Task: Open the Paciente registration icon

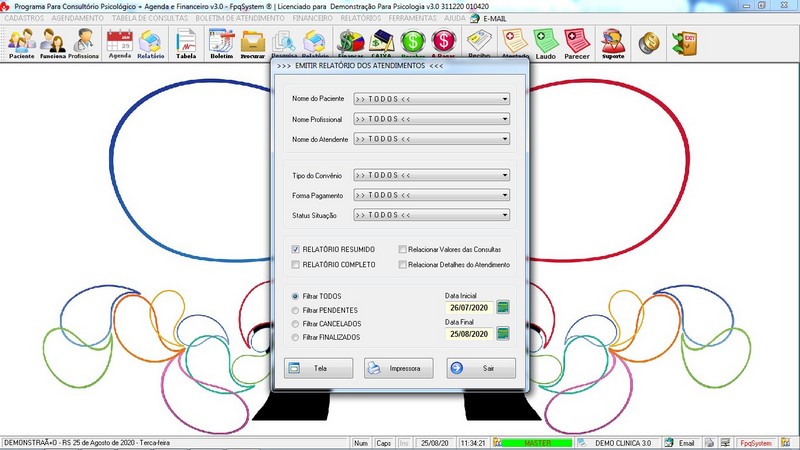Action: pos(22,43)
